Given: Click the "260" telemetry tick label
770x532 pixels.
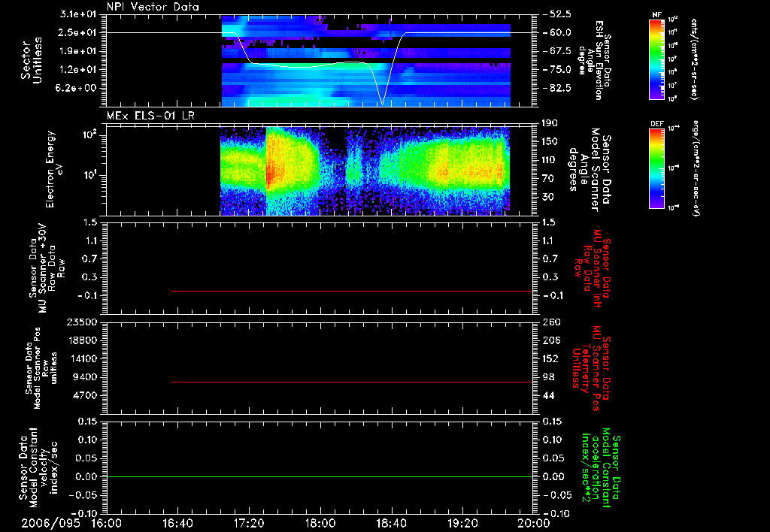Looking at the screenshot, I should point(551,322).
